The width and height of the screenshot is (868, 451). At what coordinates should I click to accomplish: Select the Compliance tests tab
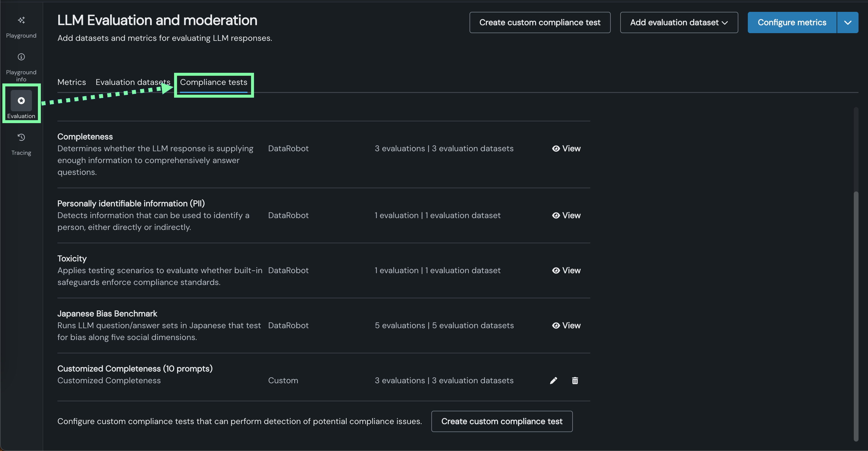[x=213, y=82]
